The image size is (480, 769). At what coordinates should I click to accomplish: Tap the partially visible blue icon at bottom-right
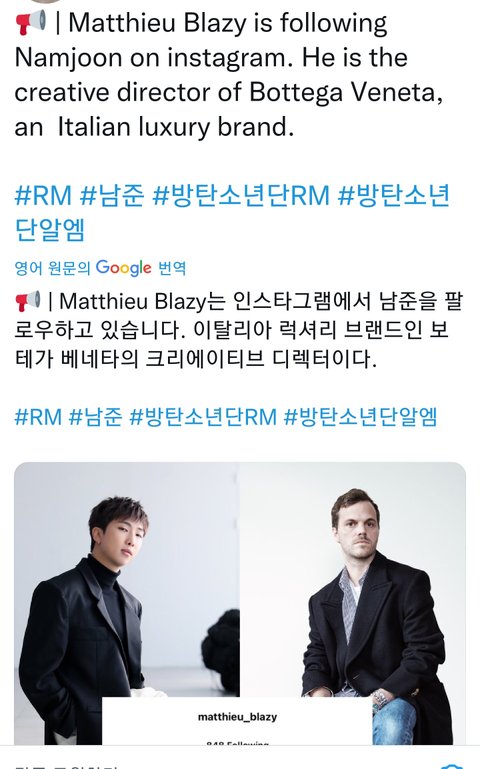click(x=452, y=766)
